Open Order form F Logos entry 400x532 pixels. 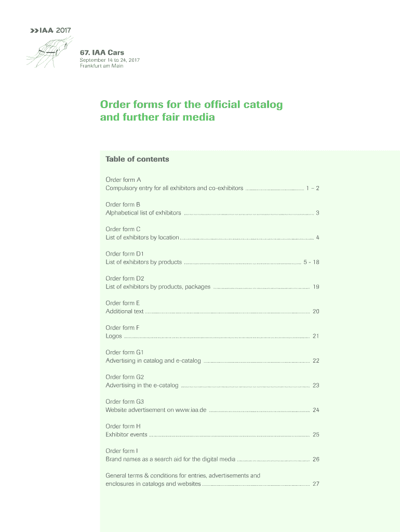pos(114,336)
